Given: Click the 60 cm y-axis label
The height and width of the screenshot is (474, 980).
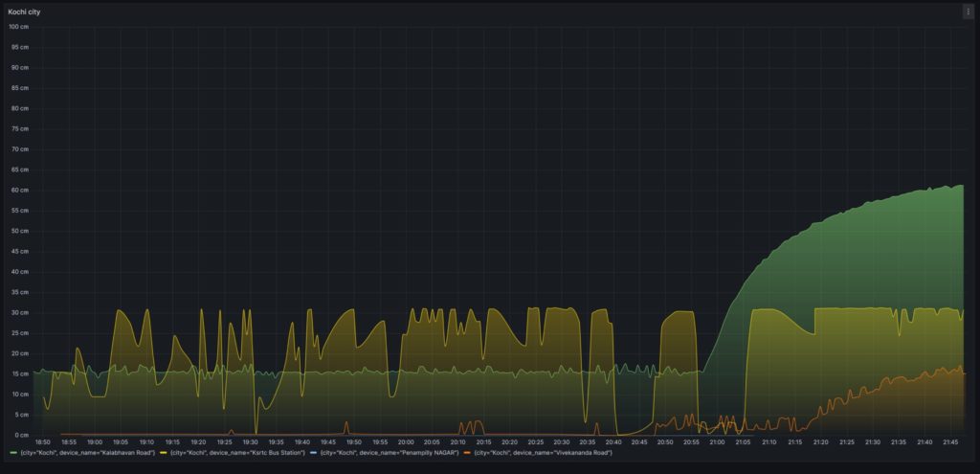Looking at the screenshot, I should point(19,190).
